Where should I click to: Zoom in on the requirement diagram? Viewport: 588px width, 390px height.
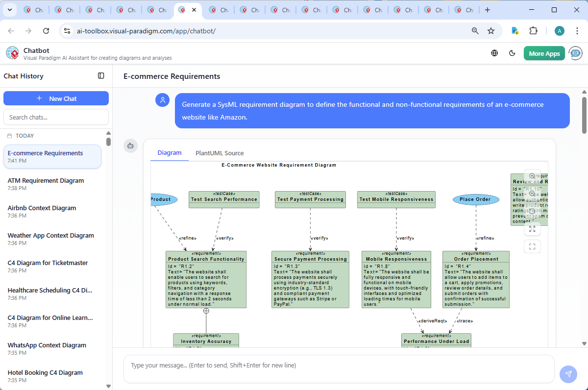pyautogui.click(x=532, y=175)
